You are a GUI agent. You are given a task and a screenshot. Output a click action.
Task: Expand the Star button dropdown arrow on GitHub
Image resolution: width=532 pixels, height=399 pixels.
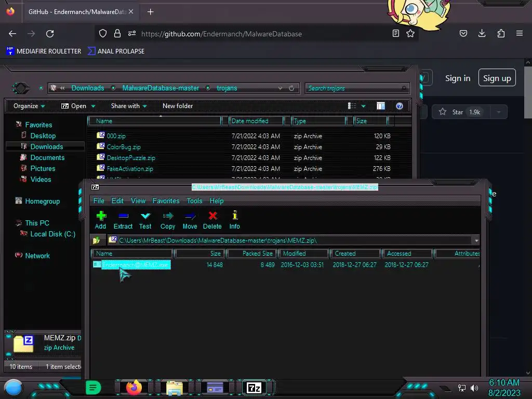point(499,112)
